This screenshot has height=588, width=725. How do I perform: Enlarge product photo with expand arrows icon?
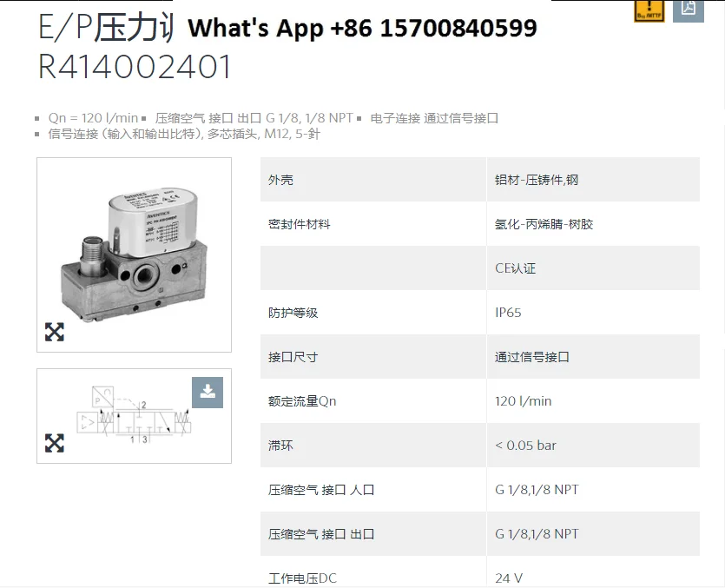coord(55,332)
